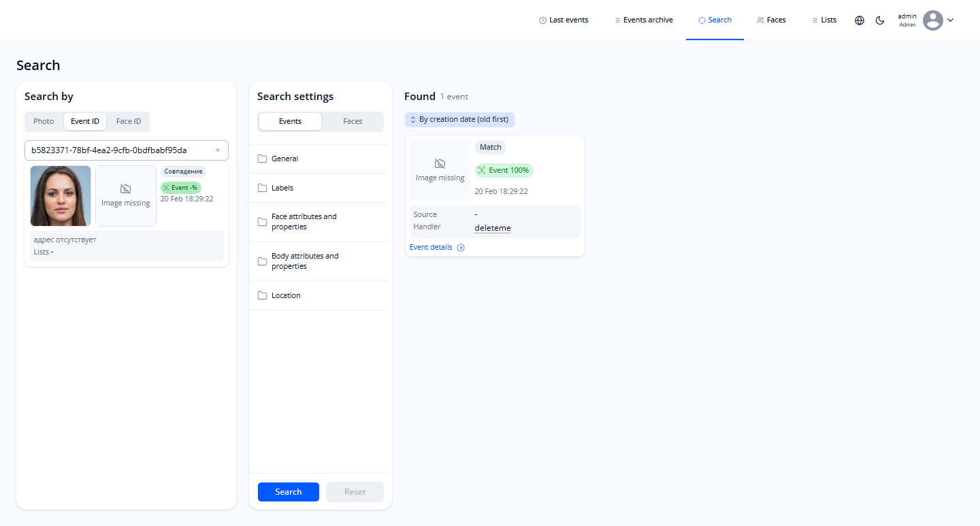The image size is (980, 526).
Task: Activate the Search navigation tab
Action: [715, 20]
